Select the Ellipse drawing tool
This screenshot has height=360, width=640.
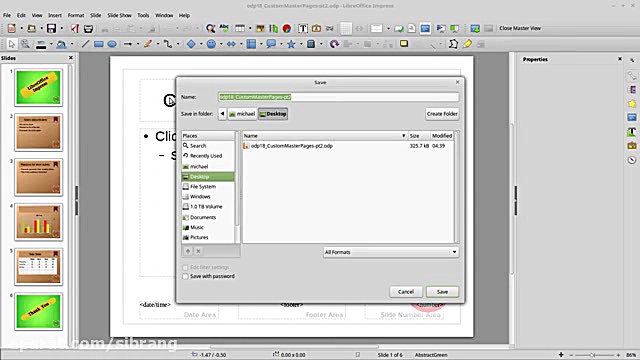[x=112, y=44]
